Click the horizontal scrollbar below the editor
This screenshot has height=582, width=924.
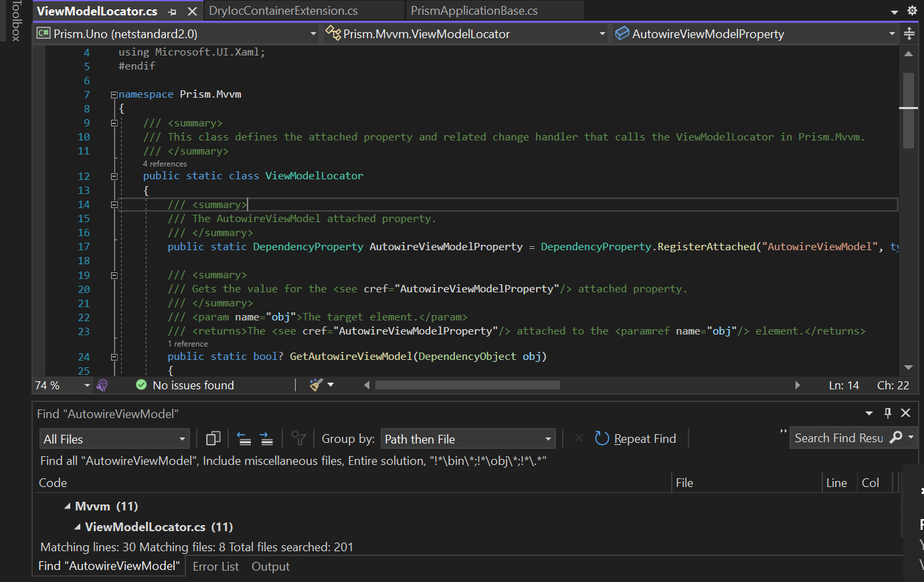coord(468,385)
